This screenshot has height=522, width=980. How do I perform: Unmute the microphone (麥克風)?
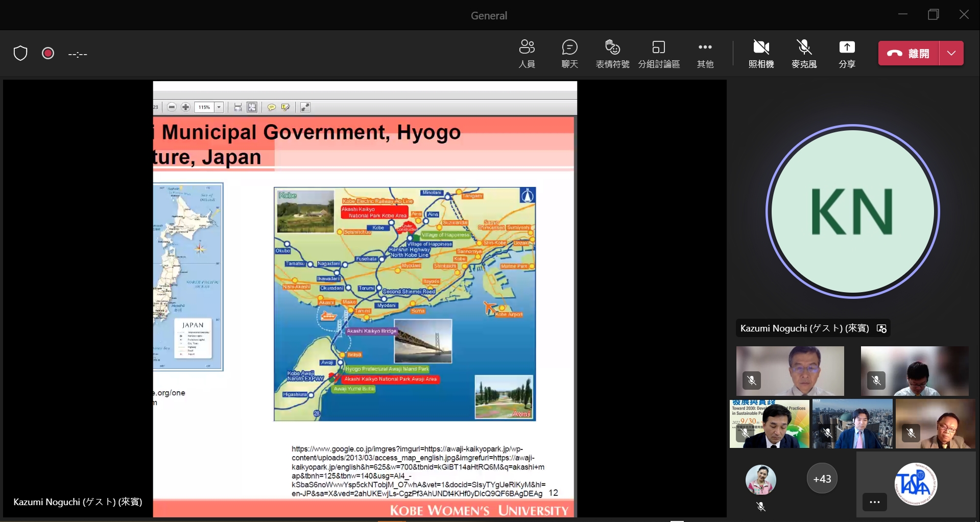(804, 53)
